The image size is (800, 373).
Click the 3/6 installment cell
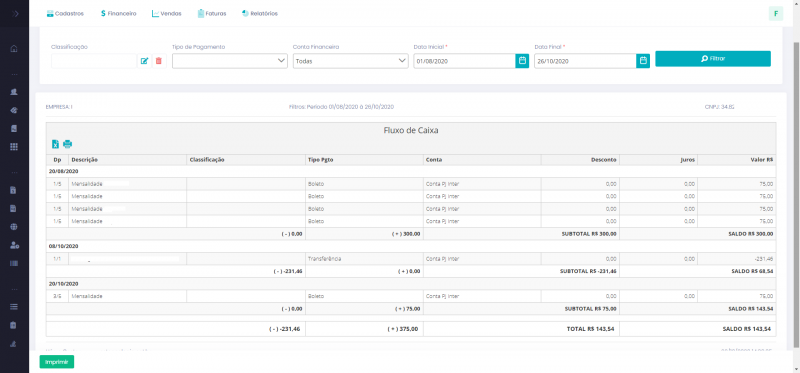pyautogui.click(x=57, y=296)
